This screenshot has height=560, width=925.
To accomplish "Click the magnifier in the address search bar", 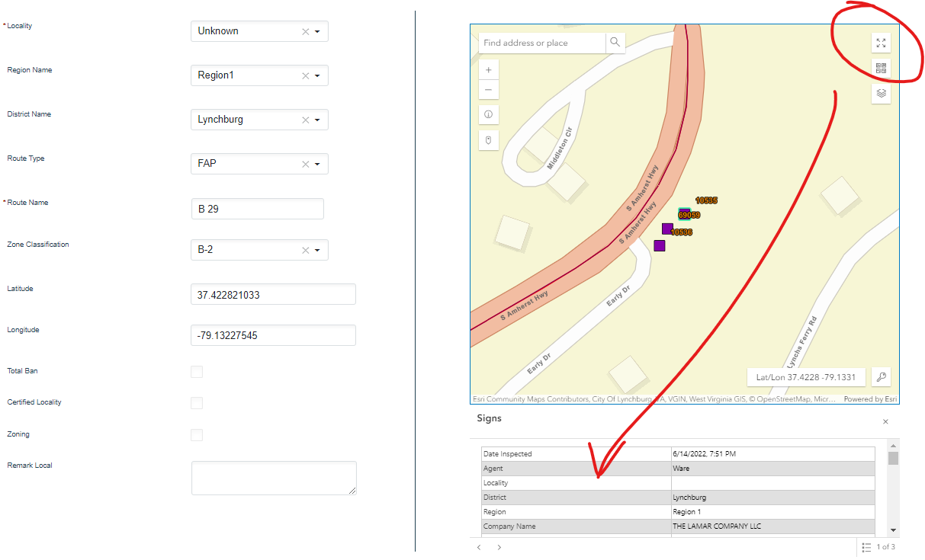I will click(615, 43).
